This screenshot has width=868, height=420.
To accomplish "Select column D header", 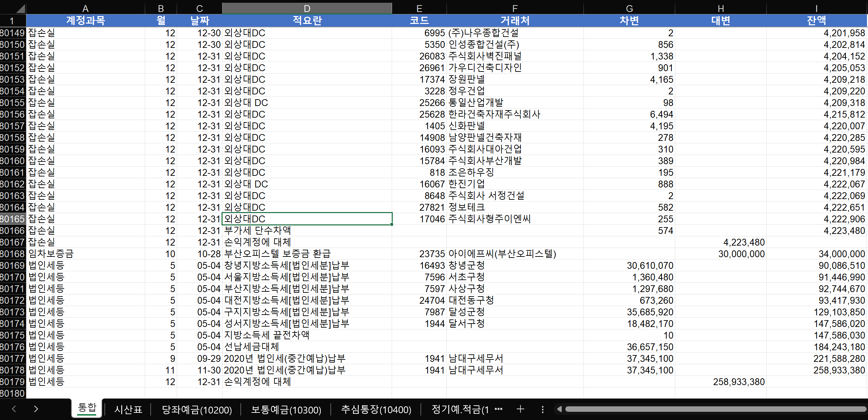I will [x=307, y=9].
